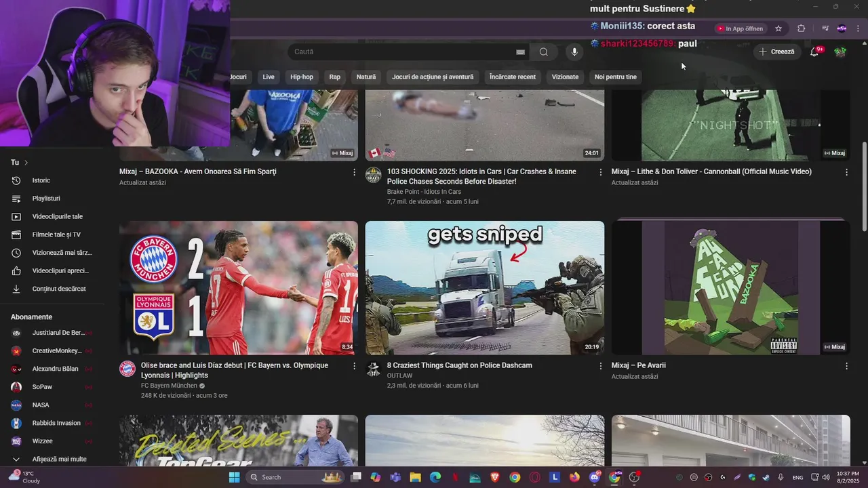Viewport: 868px width, 488px height.
Task: Open Firefox from the taskbar
Action: [574, 477]
